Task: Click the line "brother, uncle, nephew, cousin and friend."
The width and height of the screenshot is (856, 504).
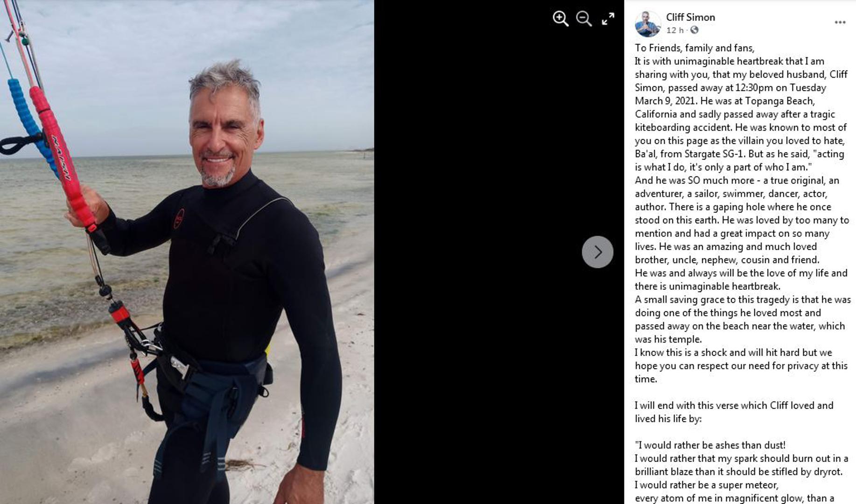Action: [x=727, y=260]
